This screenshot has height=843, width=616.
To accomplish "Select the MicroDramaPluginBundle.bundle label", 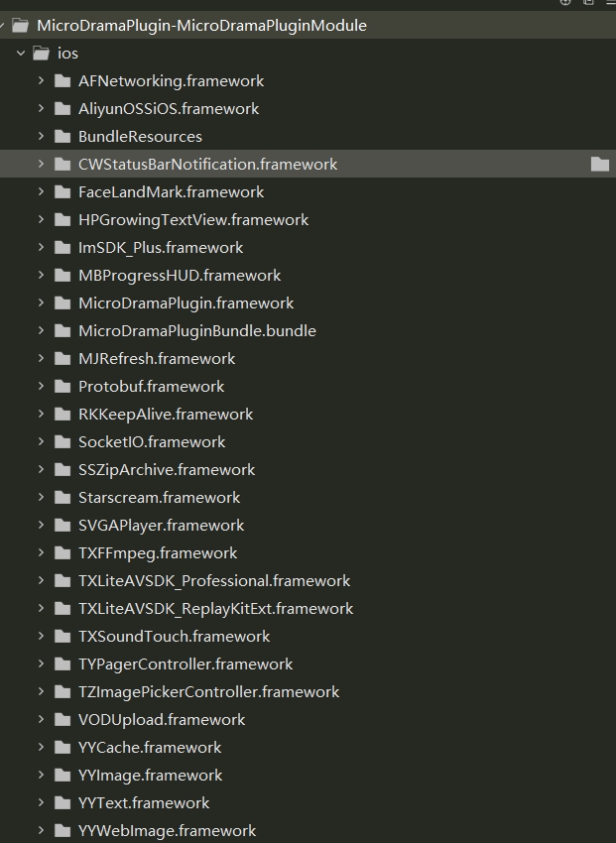I will click(197, 331).
